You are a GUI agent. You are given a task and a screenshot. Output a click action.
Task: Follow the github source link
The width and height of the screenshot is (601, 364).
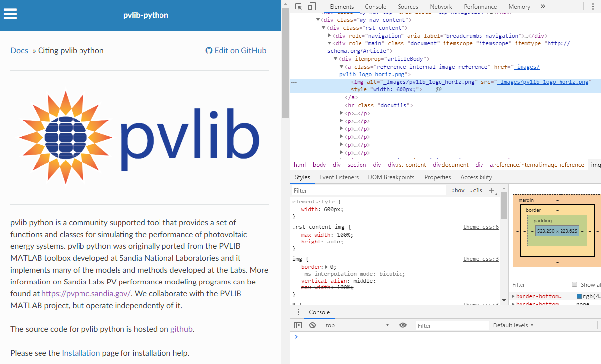point(181,329)
